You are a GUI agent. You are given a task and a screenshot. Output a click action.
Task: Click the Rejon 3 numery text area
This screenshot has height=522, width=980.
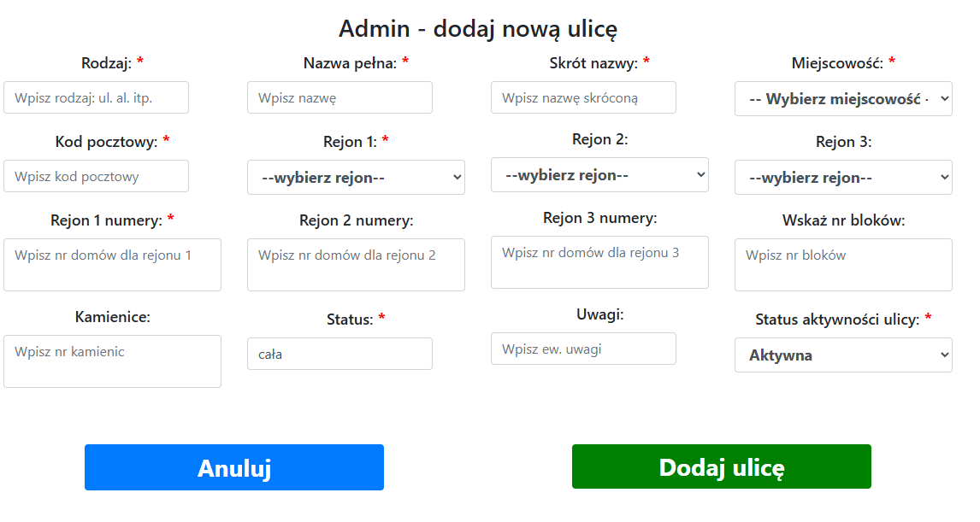599,261
